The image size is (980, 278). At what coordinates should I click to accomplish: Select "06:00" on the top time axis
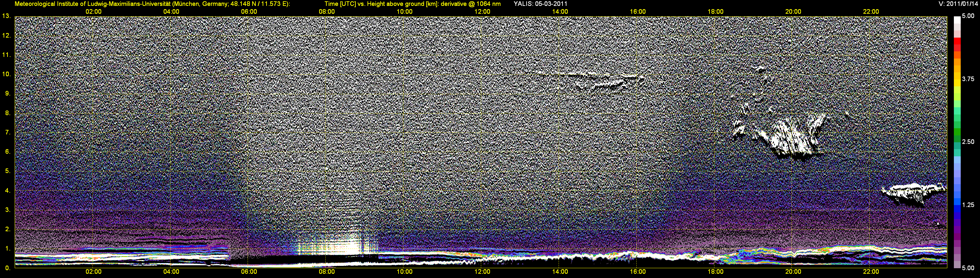coord(249,11)
